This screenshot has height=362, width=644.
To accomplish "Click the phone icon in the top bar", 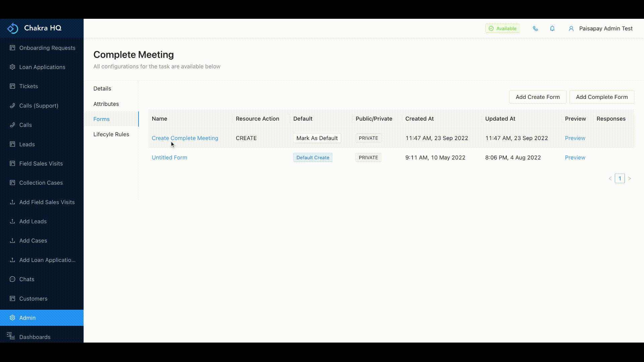I will click(x=535, y=28).
